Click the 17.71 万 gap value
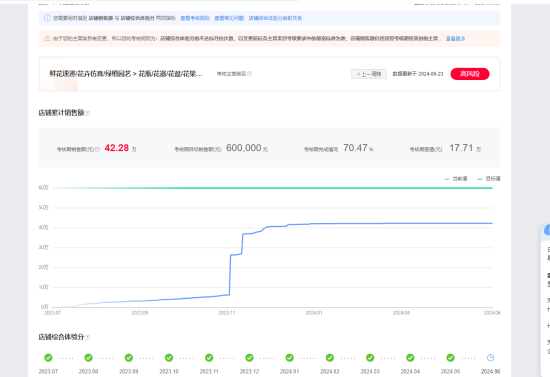The width and height of the screenshot is (550, 377). tap(465, 148)
